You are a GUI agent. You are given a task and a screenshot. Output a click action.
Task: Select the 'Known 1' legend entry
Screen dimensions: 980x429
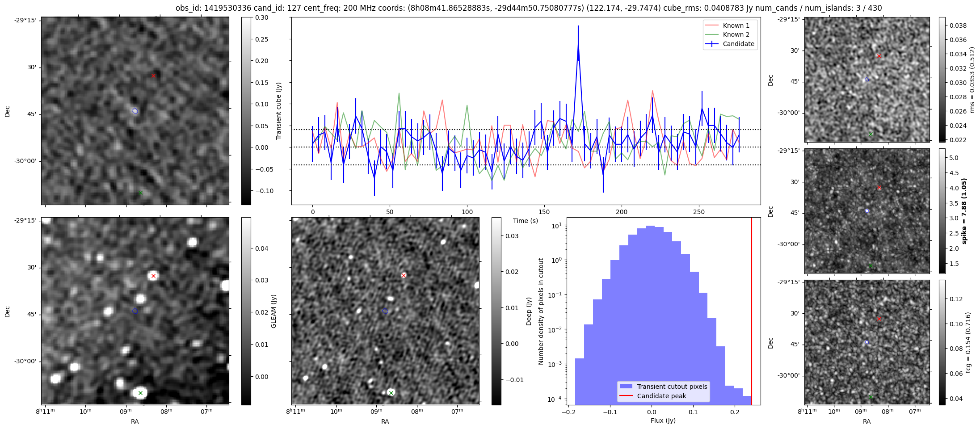click(736, 25)
